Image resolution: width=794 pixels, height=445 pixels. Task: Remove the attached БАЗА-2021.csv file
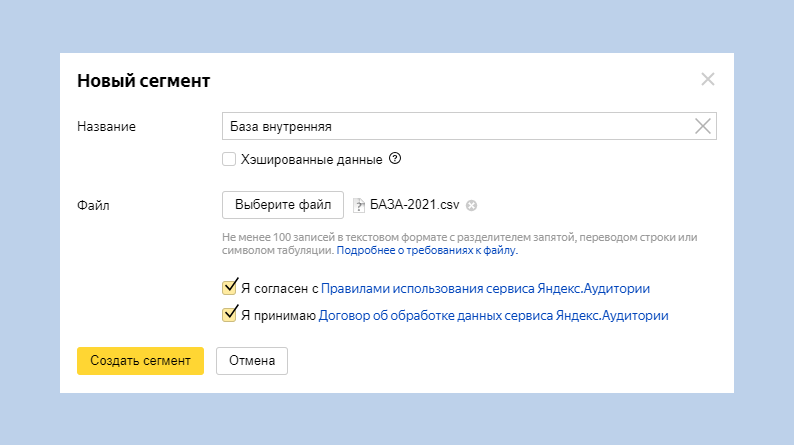coord(471,205)
